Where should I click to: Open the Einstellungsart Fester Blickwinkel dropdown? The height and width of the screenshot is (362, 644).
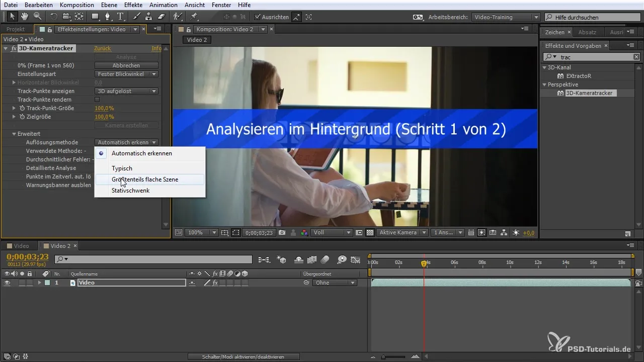click(x=126, y=74)
